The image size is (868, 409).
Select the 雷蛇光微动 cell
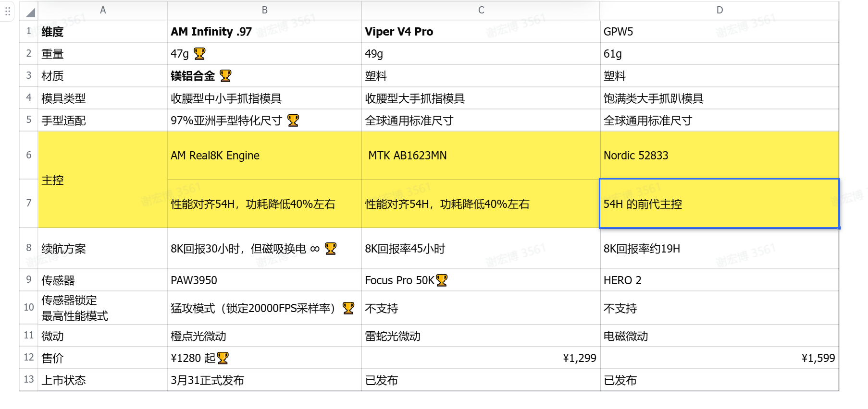(481, 336)
